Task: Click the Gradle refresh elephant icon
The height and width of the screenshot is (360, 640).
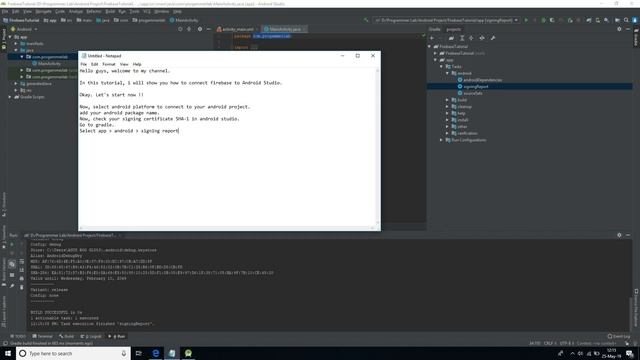Action: coord(451,38)
